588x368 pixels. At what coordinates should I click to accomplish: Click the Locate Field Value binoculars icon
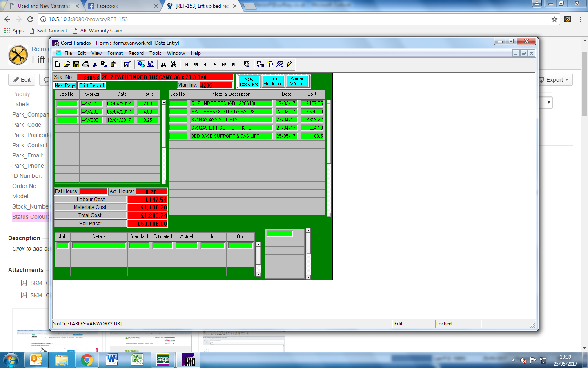pyautogui.click(x=164, y=64)
